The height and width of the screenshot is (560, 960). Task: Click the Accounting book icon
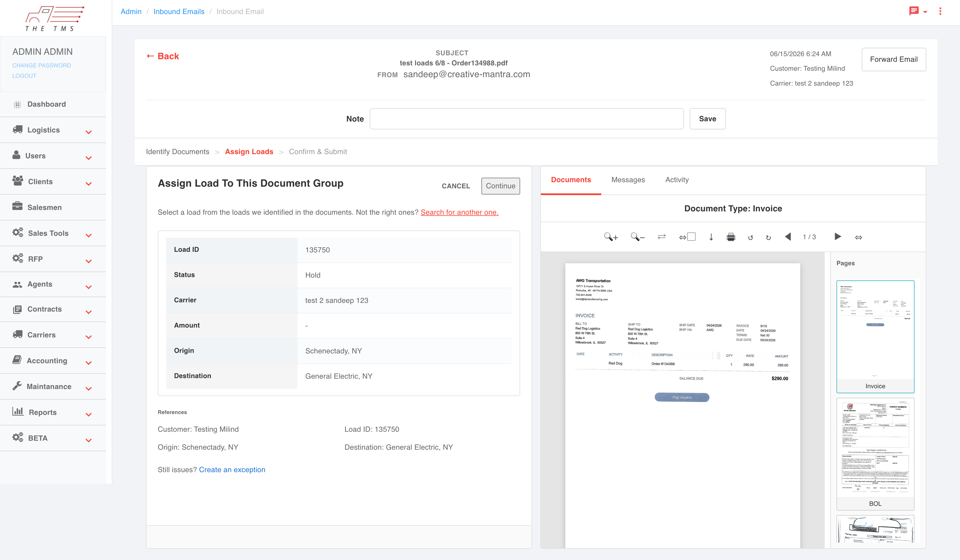pos(17,360)
